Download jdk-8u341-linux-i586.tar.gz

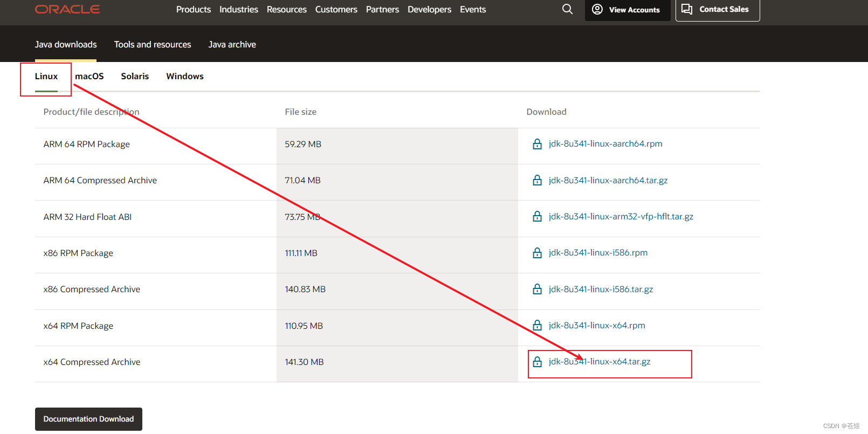[601, 289]
